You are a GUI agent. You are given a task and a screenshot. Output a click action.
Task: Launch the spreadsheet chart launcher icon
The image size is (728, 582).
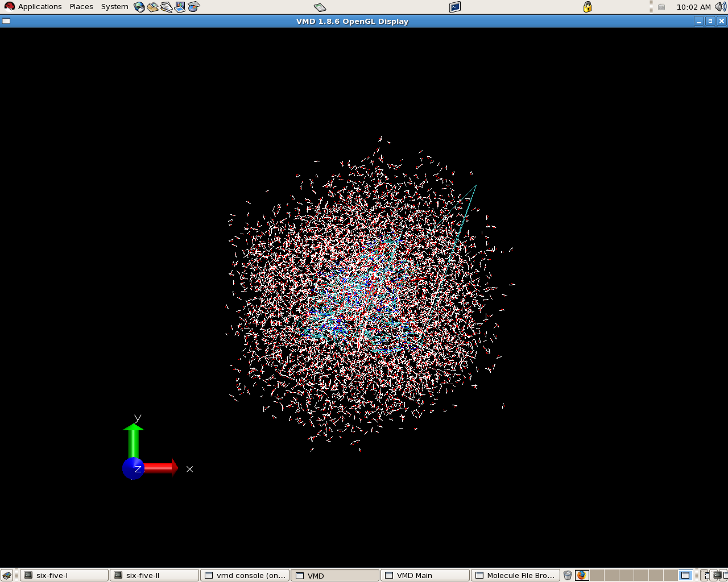(193, 7)
